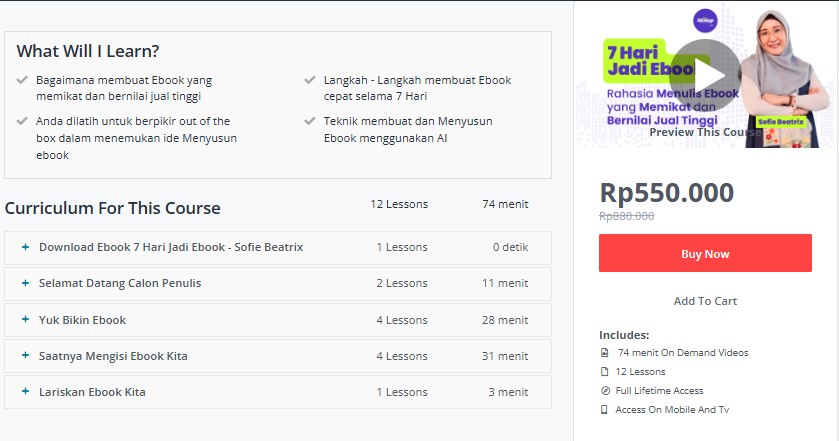Click the Access On Mobile phone icon
Image resolution: width=839 pixels, height=441 pixels.
tap(604, 409)
